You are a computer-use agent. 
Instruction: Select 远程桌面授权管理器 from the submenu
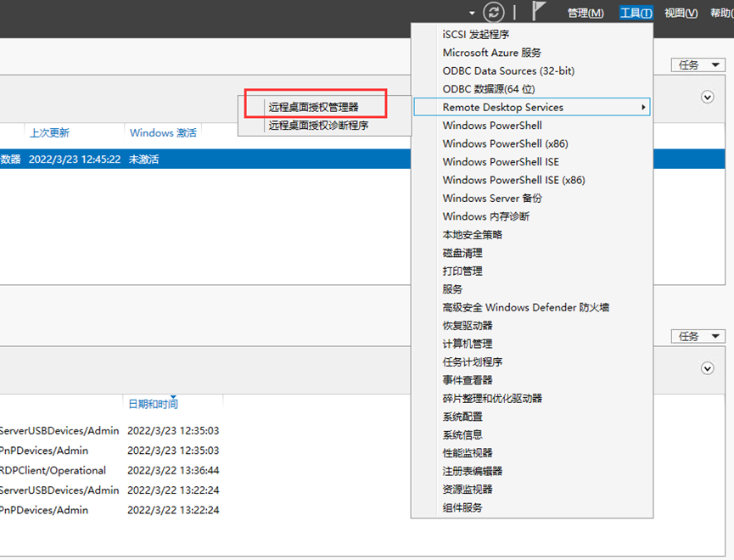click(x=314, y=107)
